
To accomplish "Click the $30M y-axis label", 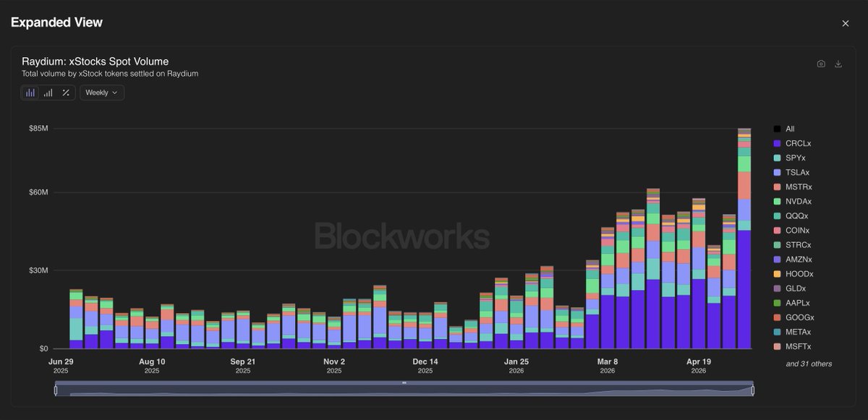I will point(38,270).
